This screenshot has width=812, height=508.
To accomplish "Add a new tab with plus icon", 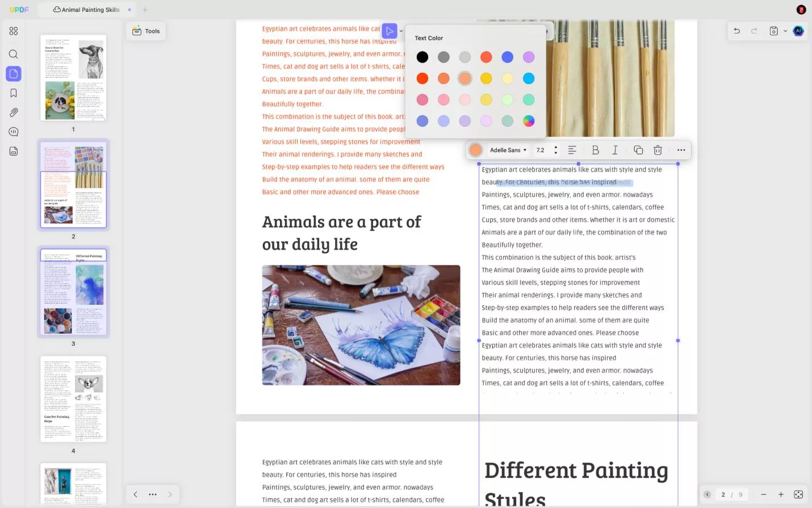I will (145, 10).
